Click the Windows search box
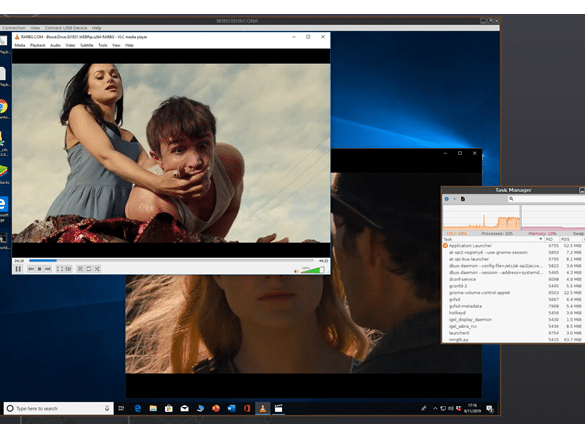585x440 pixels. coord(58,408)
